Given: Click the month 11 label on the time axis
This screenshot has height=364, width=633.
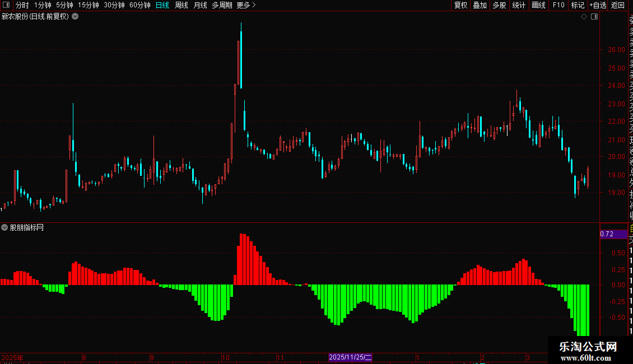Looking at the screenshot, I should (x=281, y=357).
